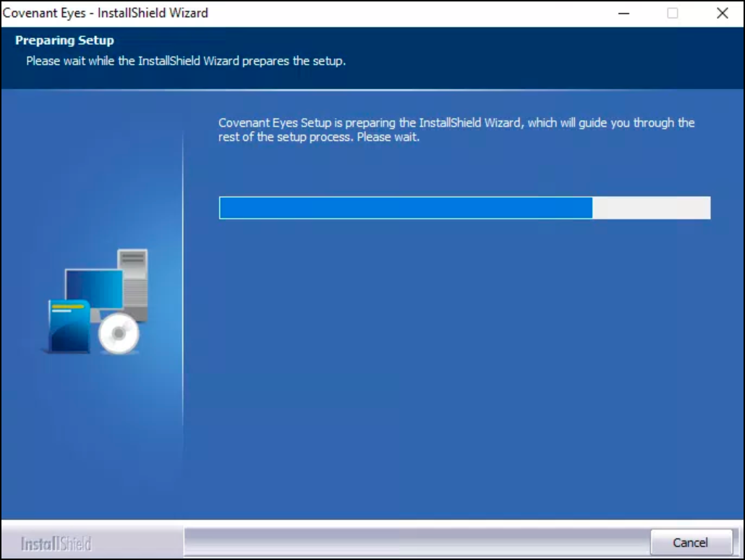Click the Cancel button
The height and width of the screenshot is (560, 745).
click(691, 543)
